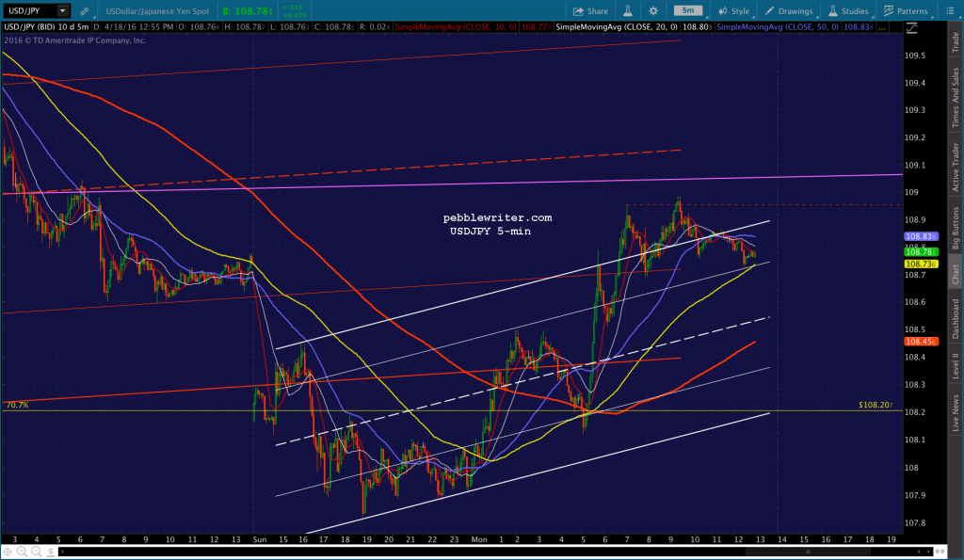Viewport: 964px width, 560px height.
Task: Click the scroll-to-end arrows icon at bottom right
Action: pos(940,552)
